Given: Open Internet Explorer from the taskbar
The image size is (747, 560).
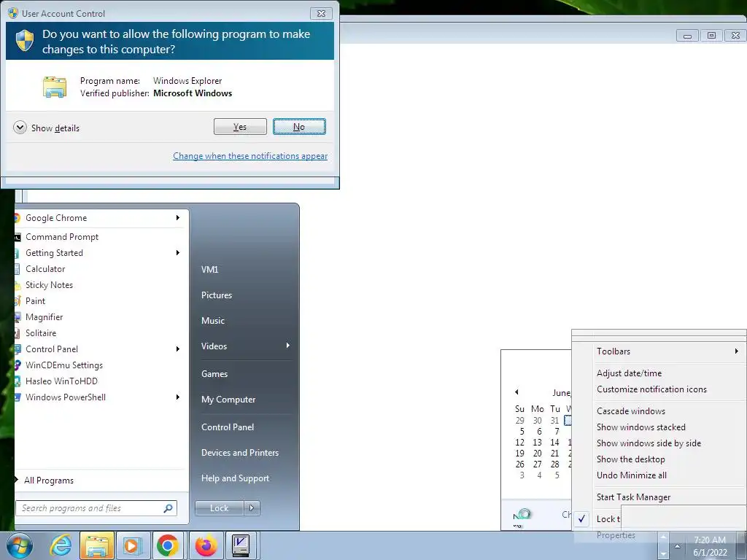Looking at the screenshot, I should (x=61, y=545).
